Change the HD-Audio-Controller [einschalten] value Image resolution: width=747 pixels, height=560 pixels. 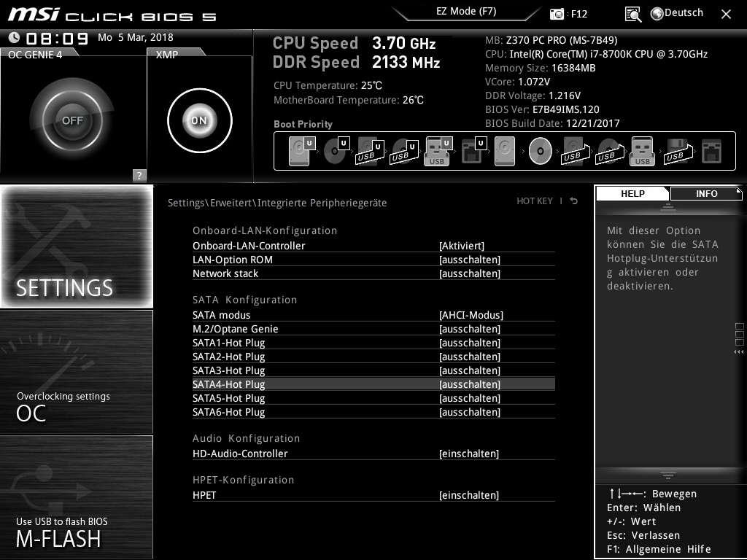(469, 454)
